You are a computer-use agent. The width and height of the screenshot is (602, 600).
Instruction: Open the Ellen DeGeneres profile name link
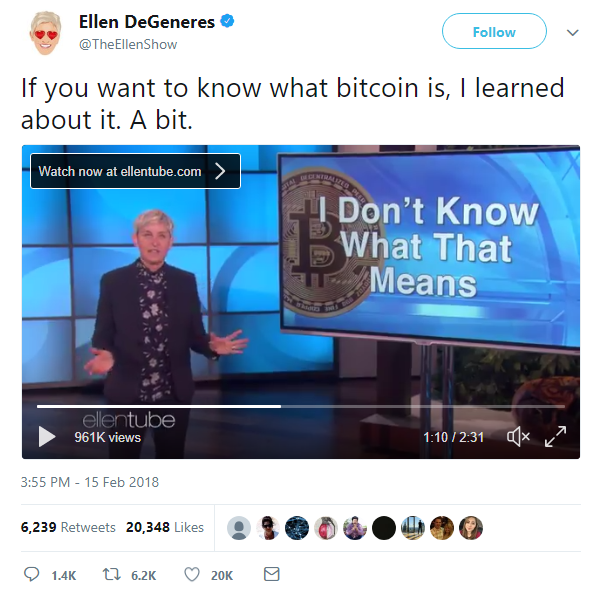(x=147, y=21)
